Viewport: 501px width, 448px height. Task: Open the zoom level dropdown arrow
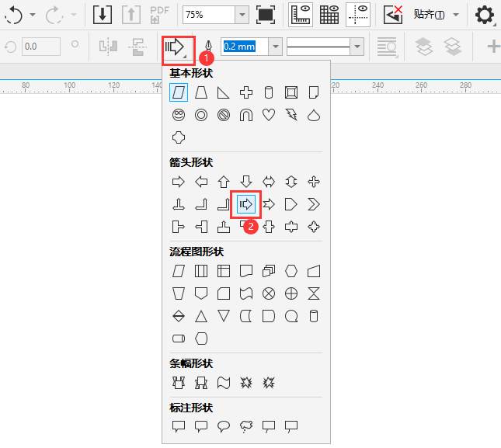point(242,15)
